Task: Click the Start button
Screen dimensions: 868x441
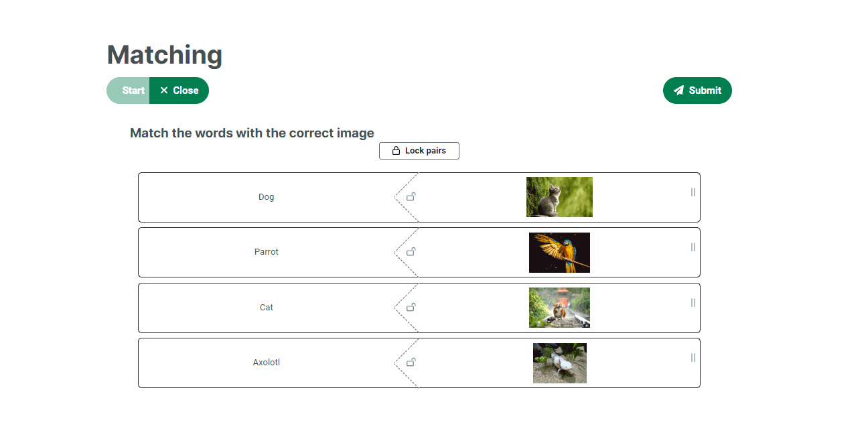Action: tap(133, 90)
